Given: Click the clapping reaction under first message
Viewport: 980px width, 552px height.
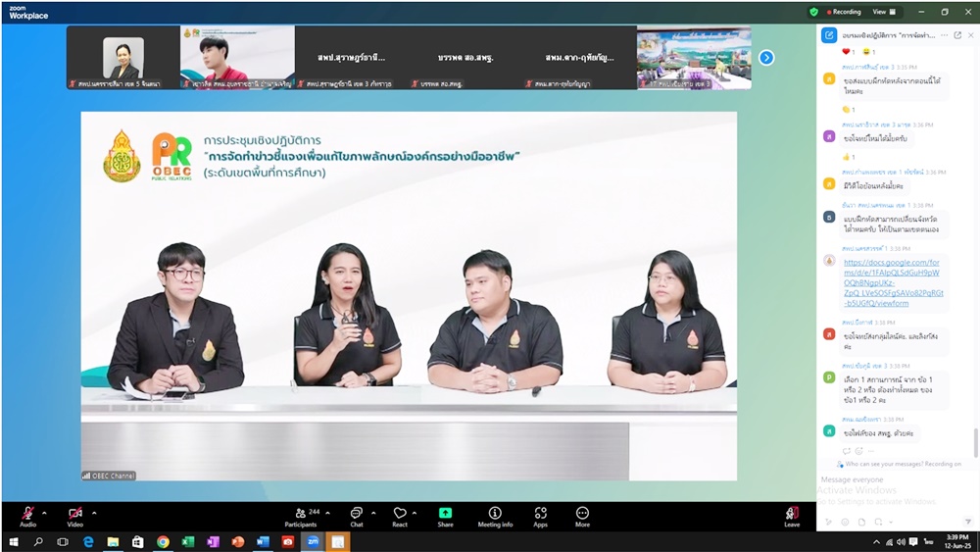Looking at the screenshot, I should (849, 110).
